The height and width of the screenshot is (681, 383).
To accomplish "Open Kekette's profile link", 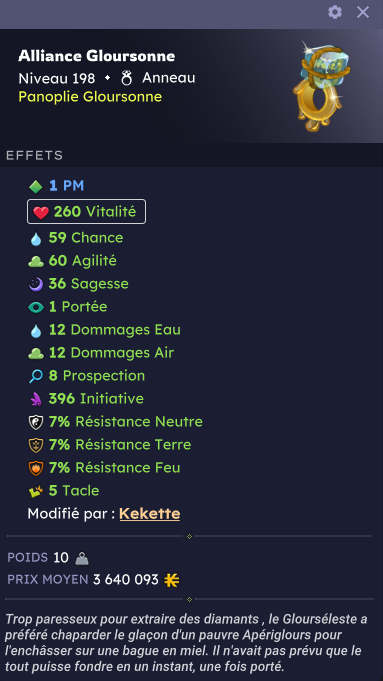I will pyautogui.click(x=150, y=513).
